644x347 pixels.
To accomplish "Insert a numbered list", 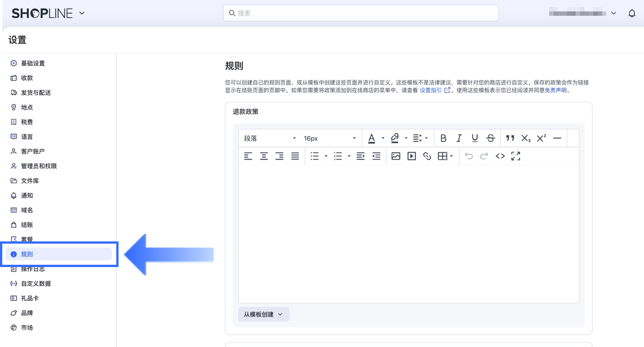I will (x=338, y=156).
